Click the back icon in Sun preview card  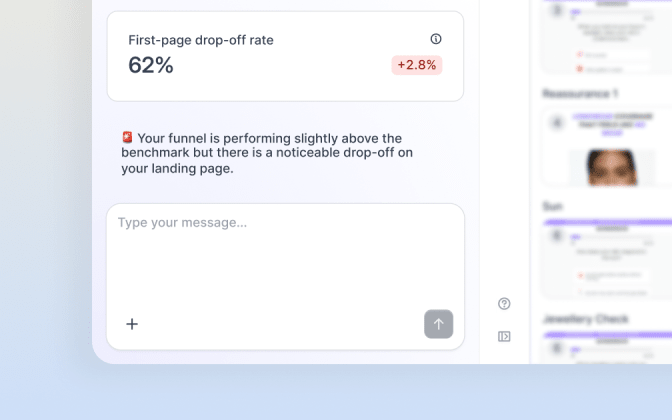pyautogui.click(x=557, y=235)
